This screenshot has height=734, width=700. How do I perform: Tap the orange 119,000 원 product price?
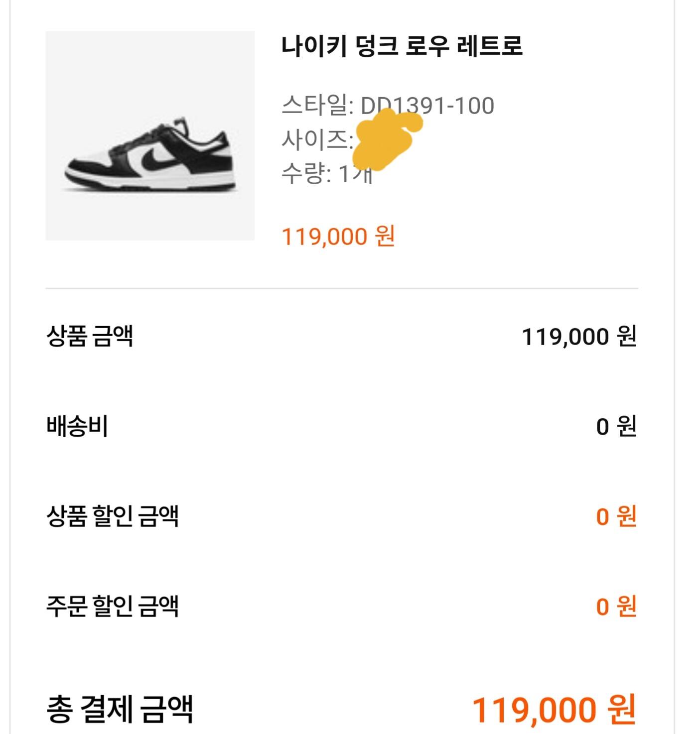pyautogui.click(x=338, y=236)
